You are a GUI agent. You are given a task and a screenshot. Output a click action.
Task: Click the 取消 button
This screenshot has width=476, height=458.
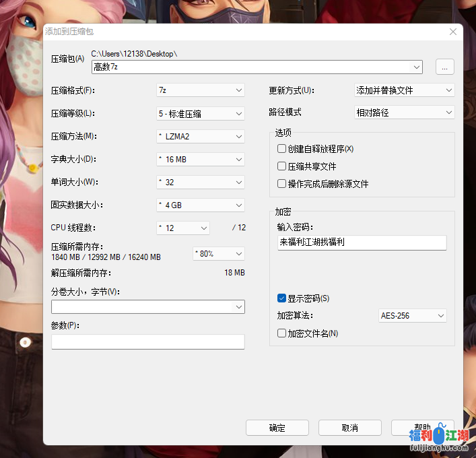349,428
